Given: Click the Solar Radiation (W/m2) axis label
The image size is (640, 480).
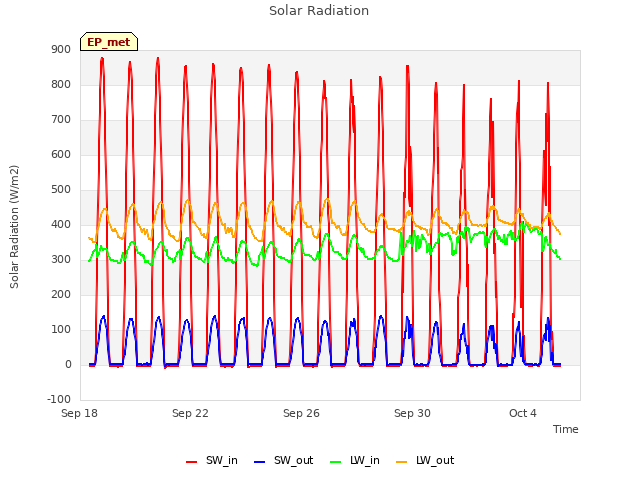Looking at the screenshot, I should tap(14, 227).
